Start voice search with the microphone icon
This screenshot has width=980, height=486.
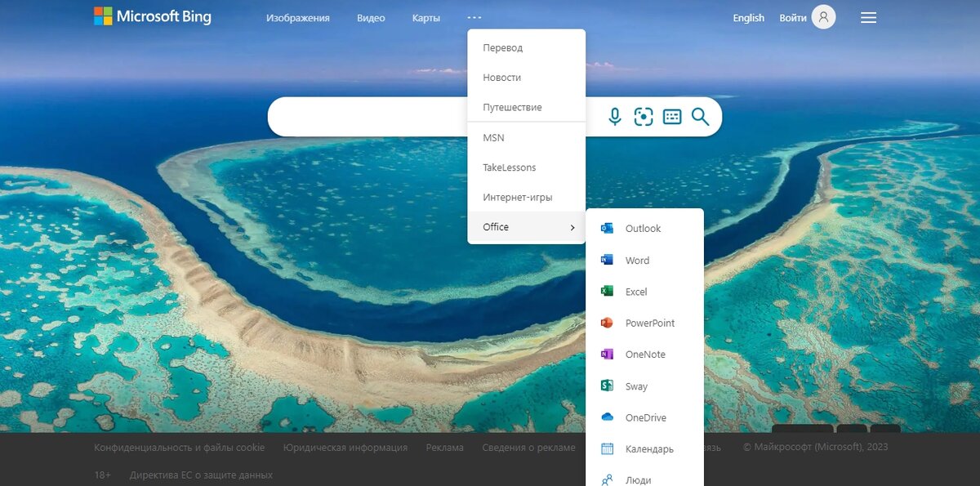coord(615,117)
